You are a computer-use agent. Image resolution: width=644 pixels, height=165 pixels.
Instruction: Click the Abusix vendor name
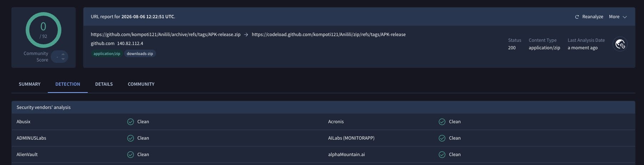pyautogui.click(x=24, y=122)
